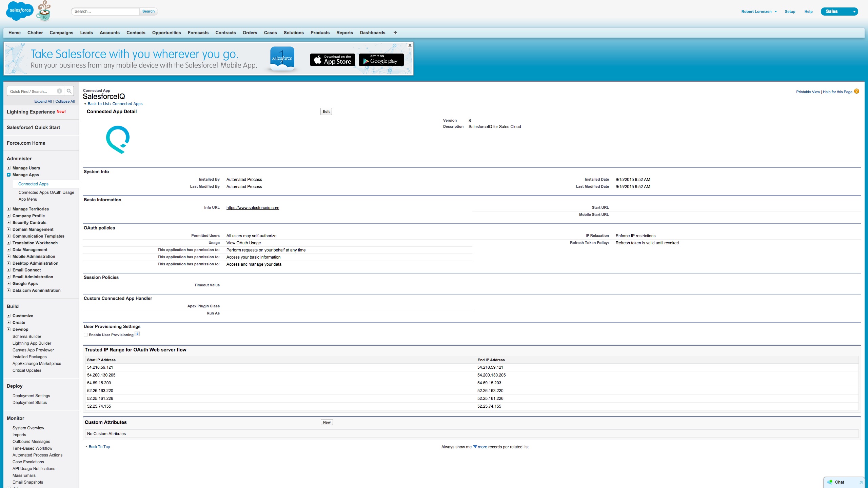This screenshot has width=868, height=488.
Task: Expand the Data Management node
Action: (x=9, y=249)
